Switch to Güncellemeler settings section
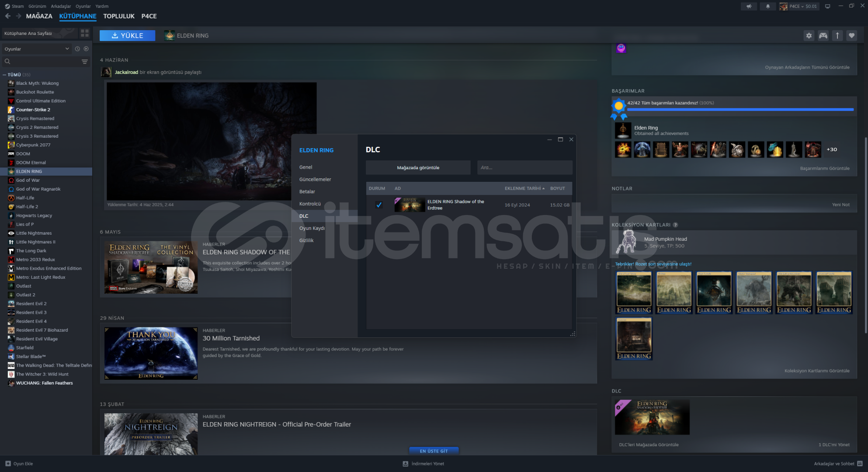The width and height of the screenshot is (868, 472). point(315,180)
